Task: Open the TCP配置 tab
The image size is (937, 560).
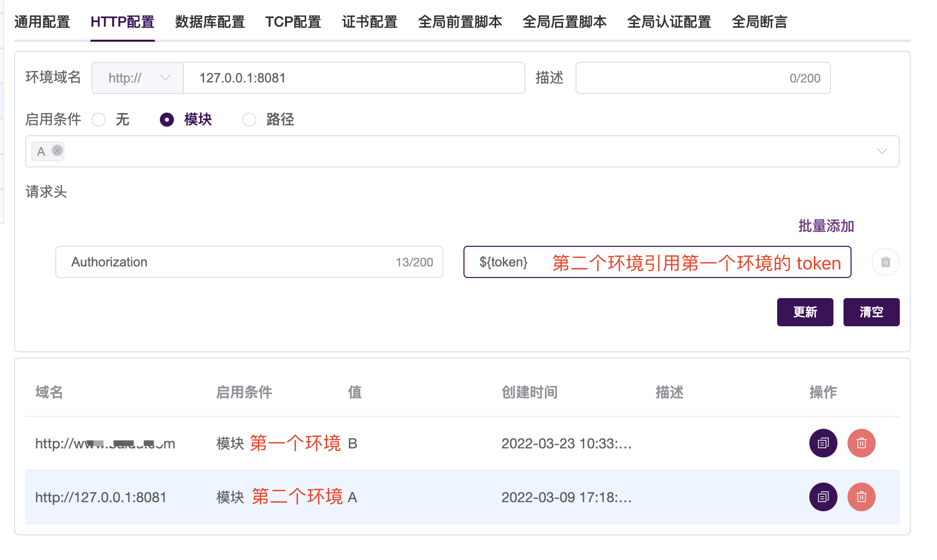Action: [x=293, y=22]
